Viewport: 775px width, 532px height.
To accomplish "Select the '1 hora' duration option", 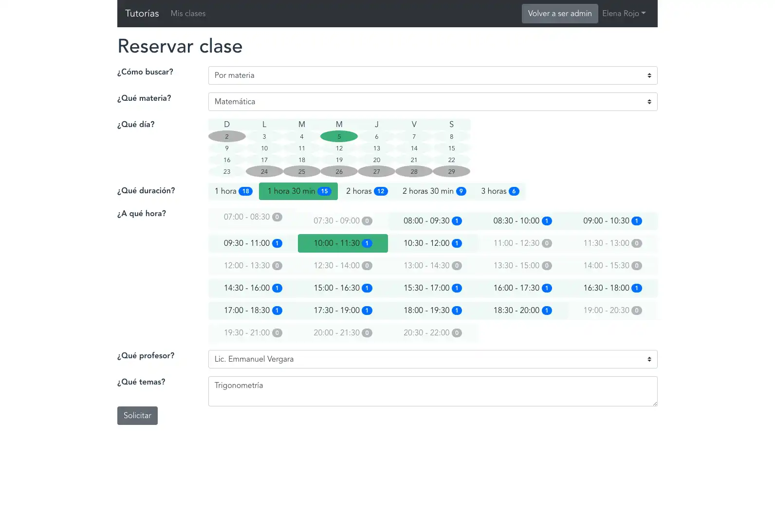I will (234, 191).
